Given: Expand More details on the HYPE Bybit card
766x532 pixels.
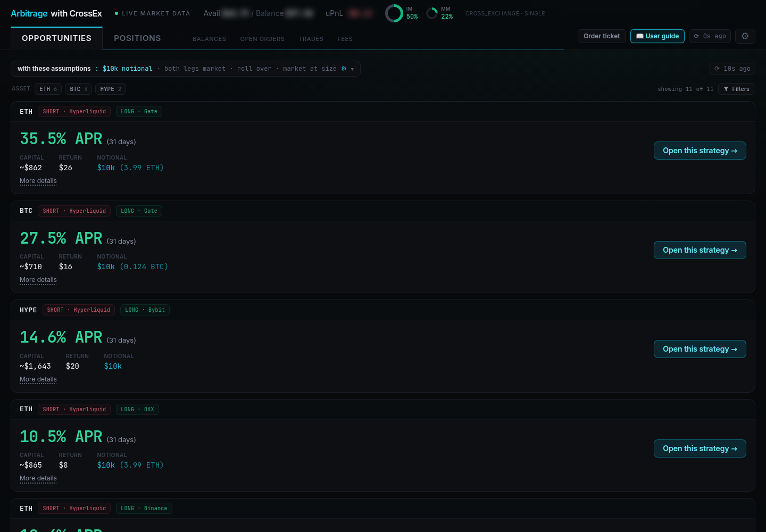Looking at the screenshot, I should tap(38, 379).
